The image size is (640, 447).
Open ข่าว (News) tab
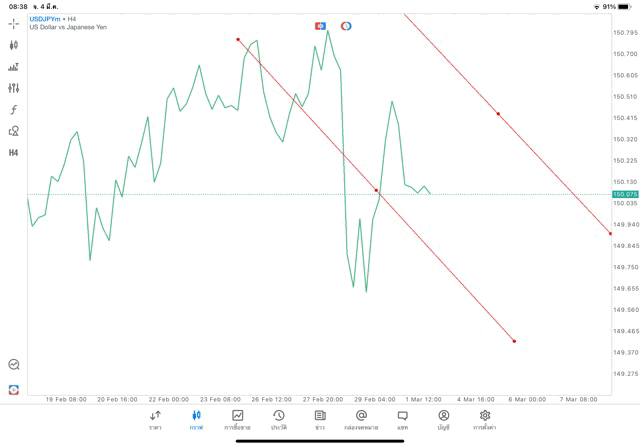point(319,419)
